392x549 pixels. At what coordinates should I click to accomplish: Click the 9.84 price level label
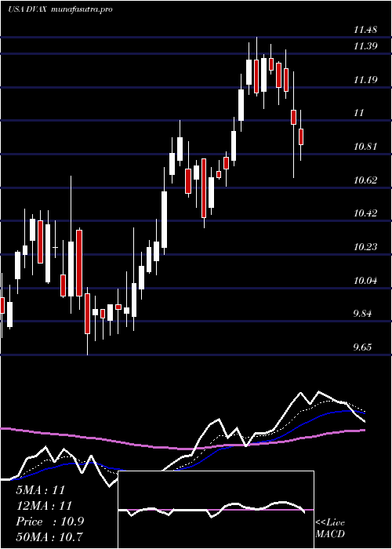click(x=362, y=314)
